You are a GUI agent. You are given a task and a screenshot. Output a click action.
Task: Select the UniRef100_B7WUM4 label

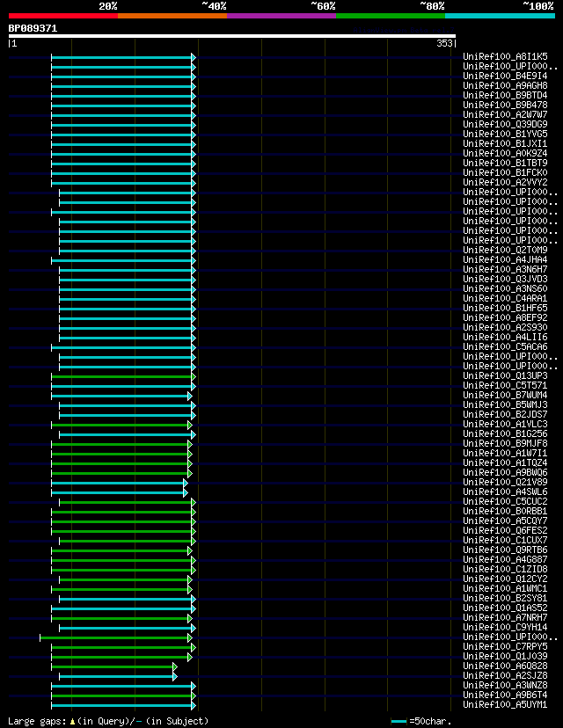[505, 395]
